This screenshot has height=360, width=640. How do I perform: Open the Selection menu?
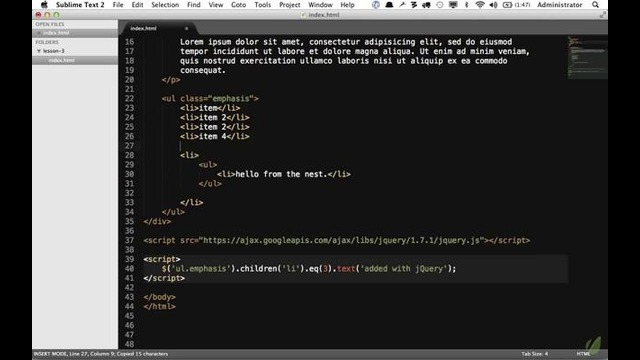tap(165, 5)
